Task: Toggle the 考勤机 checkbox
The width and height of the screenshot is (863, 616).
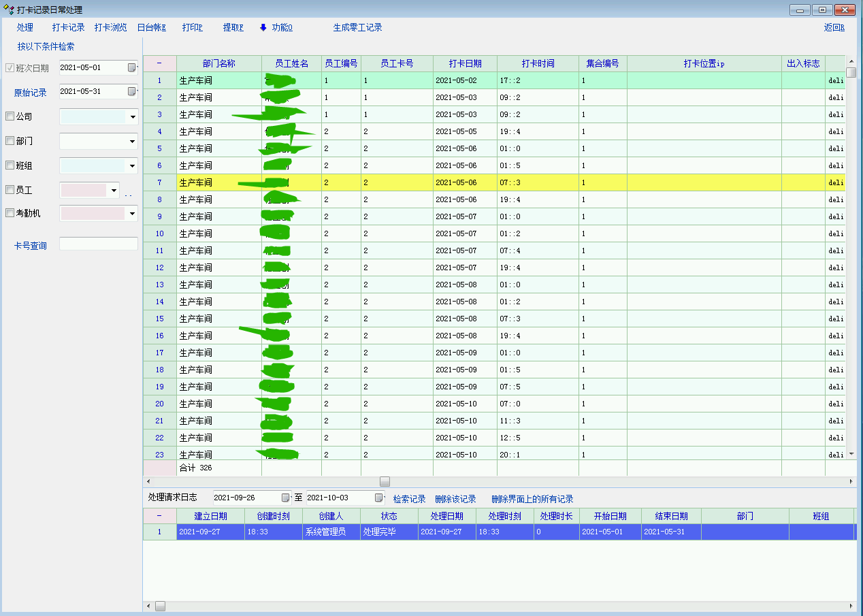Action: (x=10, y=213)
